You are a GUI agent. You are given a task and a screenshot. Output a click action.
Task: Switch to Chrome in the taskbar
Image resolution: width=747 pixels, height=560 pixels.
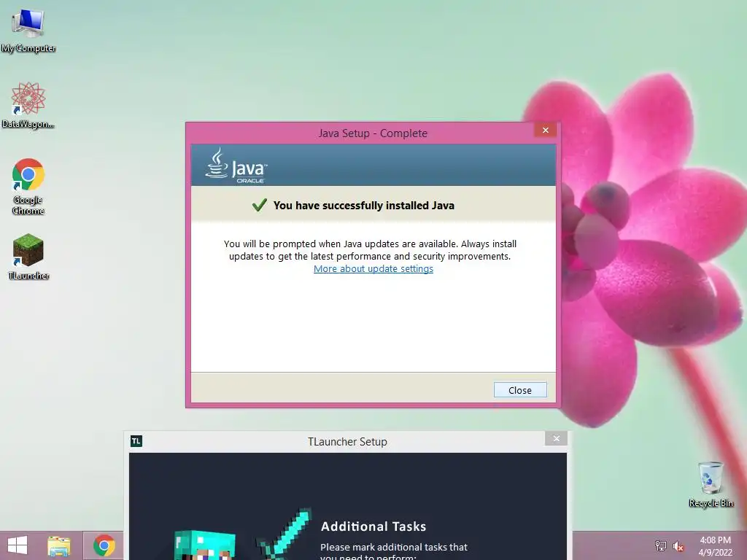pos(104,545)
